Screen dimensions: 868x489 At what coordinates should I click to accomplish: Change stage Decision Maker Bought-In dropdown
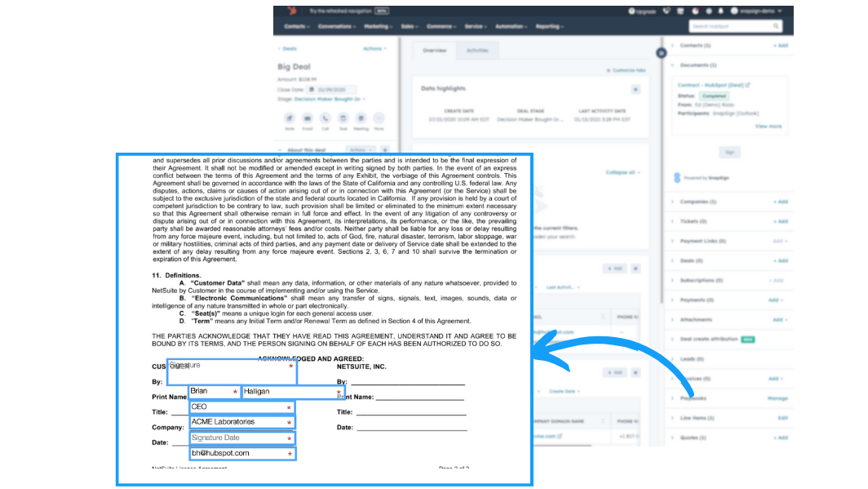pyautogui.click(x=330, y=99)
